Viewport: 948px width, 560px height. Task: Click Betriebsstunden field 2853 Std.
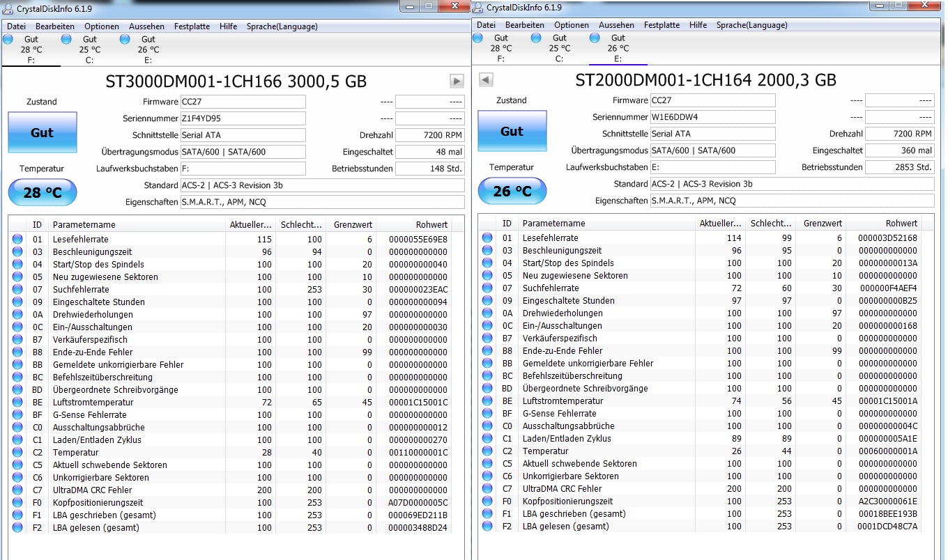(900, 167)
